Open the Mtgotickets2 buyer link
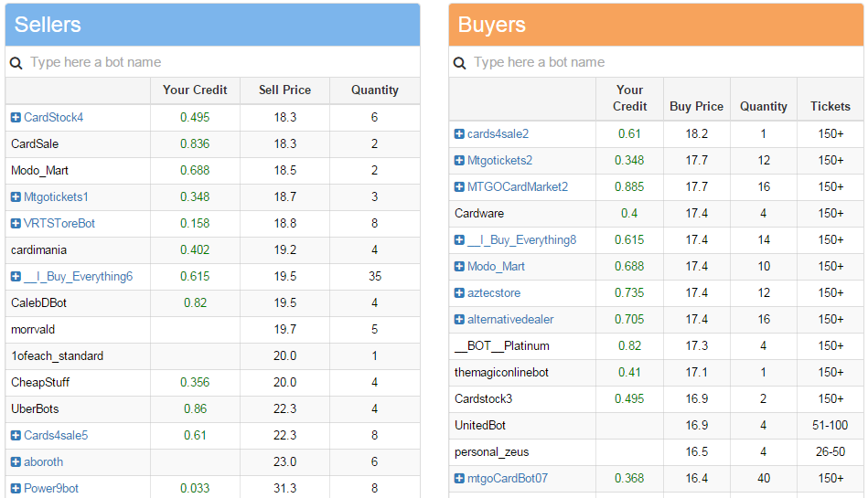This screenshot has height=498, width=868. (499, 161)
